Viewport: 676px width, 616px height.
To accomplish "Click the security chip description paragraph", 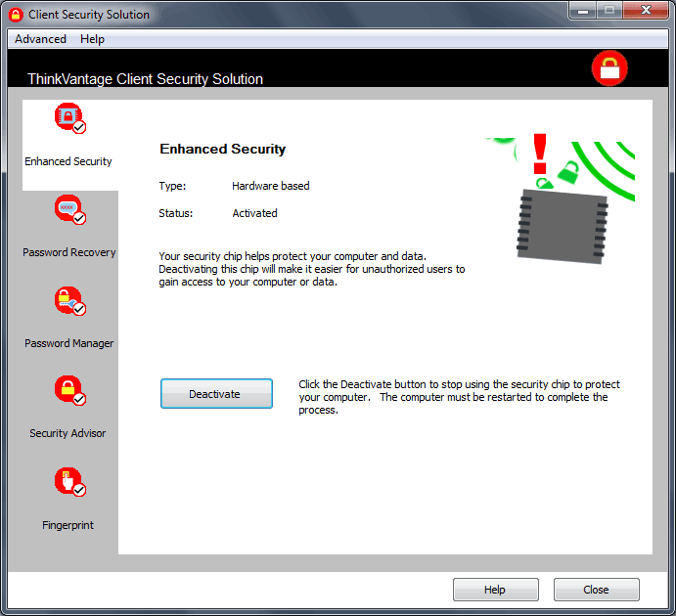I will coord(312,269).
